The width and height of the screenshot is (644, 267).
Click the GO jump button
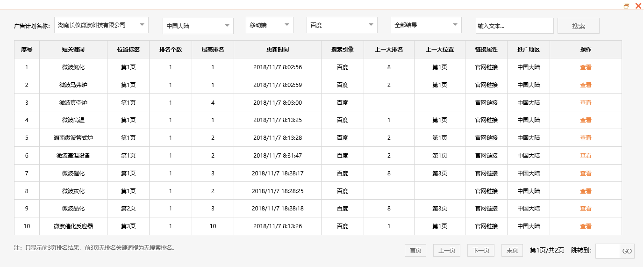pyautogui.click(x=627, y=251)
